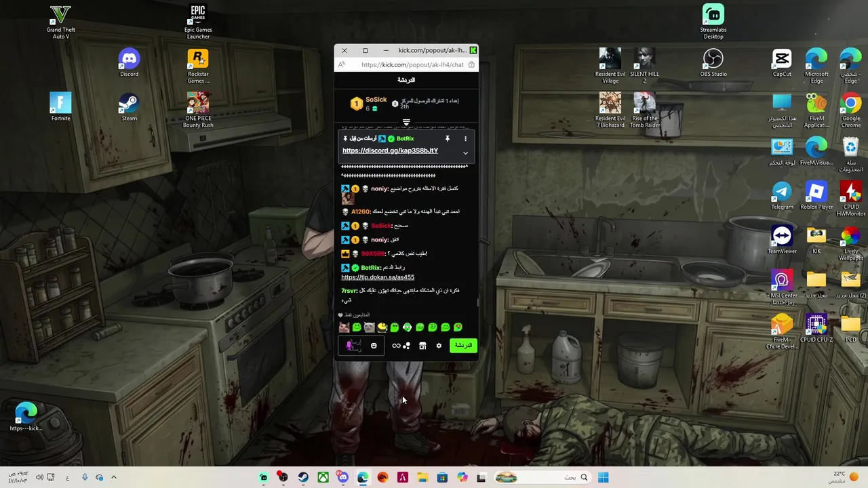Open Resident Evil Village shortcut
This screenshot has height=488, width=868.
(x=610, y=66)
